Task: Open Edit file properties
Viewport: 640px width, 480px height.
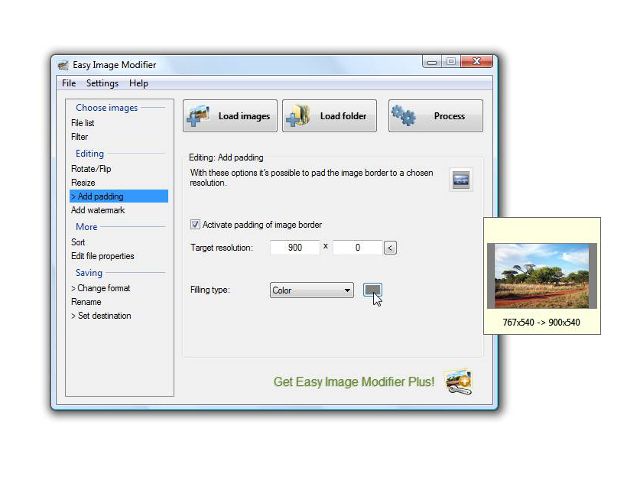Action: pos(102,256)
